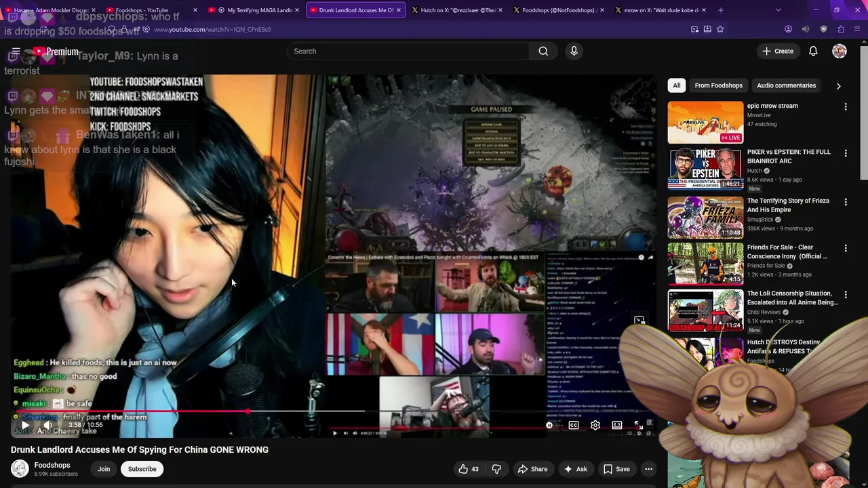The width and height of the screenshot is (868, 488).
Task: Toggle closed captions on the player
Action: pos(574,425)
